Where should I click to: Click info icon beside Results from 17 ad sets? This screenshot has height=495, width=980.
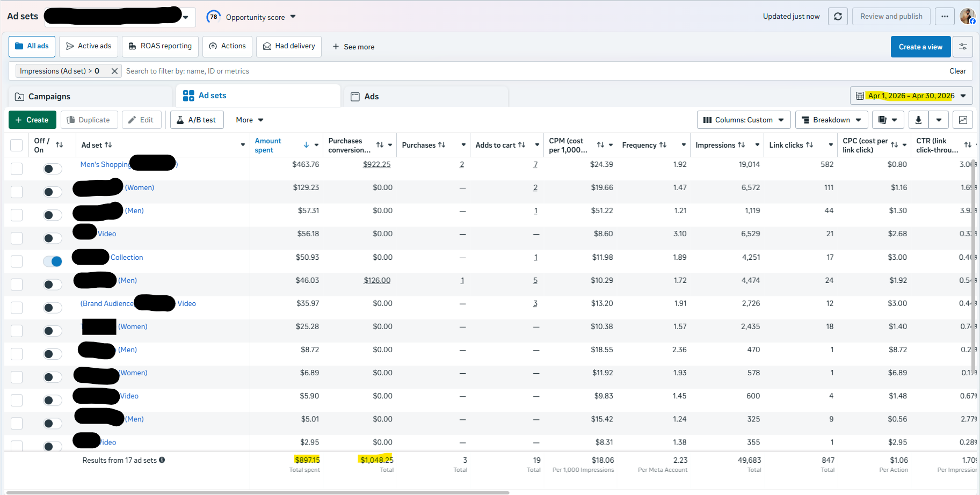(x=162, y=460)
